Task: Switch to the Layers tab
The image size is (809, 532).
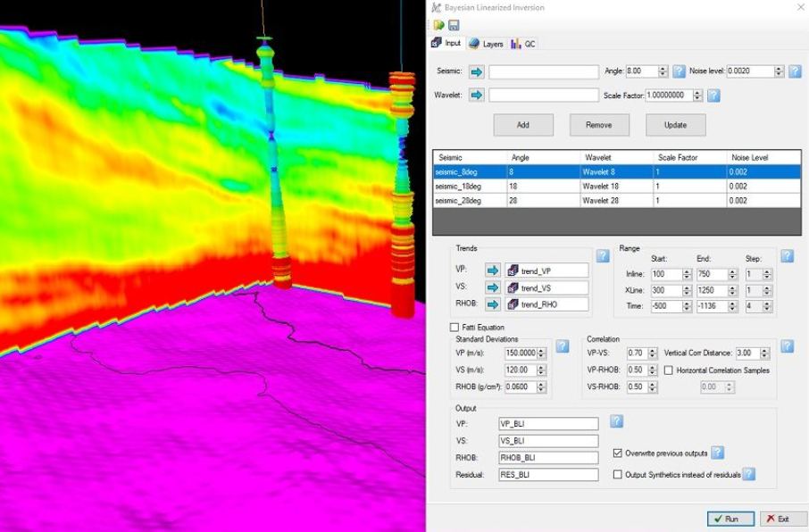Action: tap(487, 44)
